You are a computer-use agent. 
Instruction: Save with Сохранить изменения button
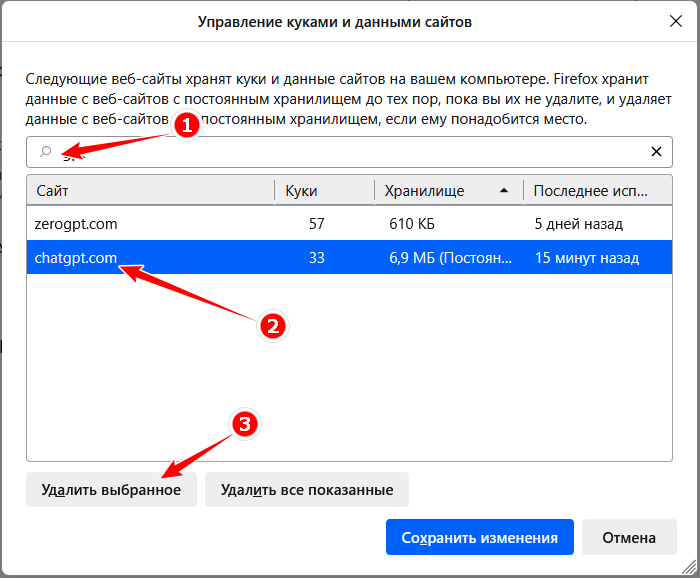point(479,537)
